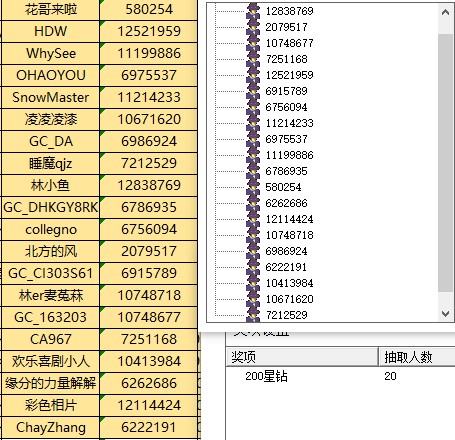This screenshot has height=440, width=455.
Task: Select spreadsheet cell CA967
Action: tap(51, 339)
